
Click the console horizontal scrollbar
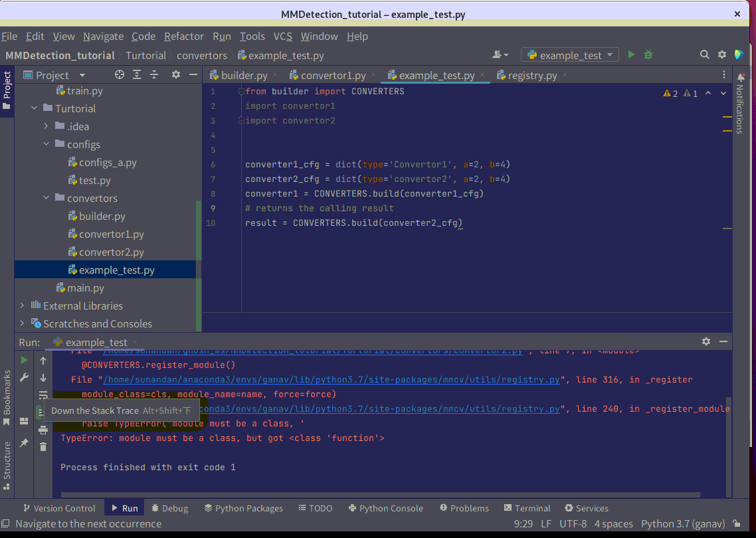[381, 495]
